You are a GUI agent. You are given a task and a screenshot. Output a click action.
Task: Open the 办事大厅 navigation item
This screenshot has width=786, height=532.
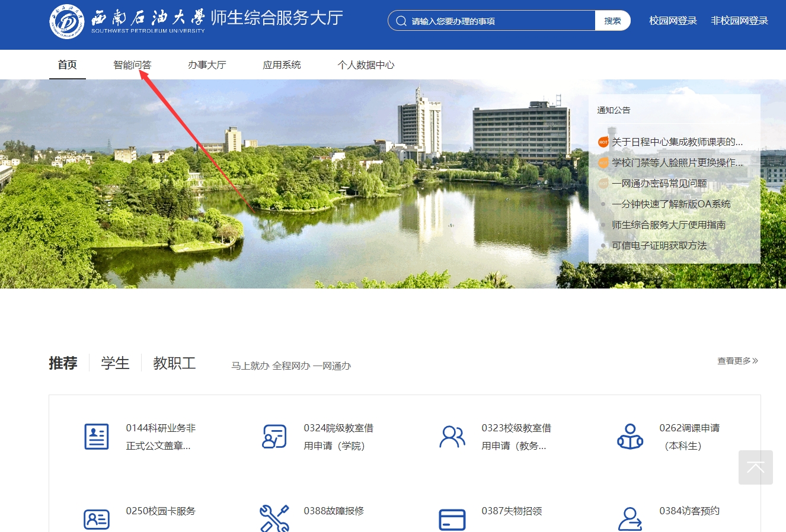pyautogui.click(x=207, y=65)
